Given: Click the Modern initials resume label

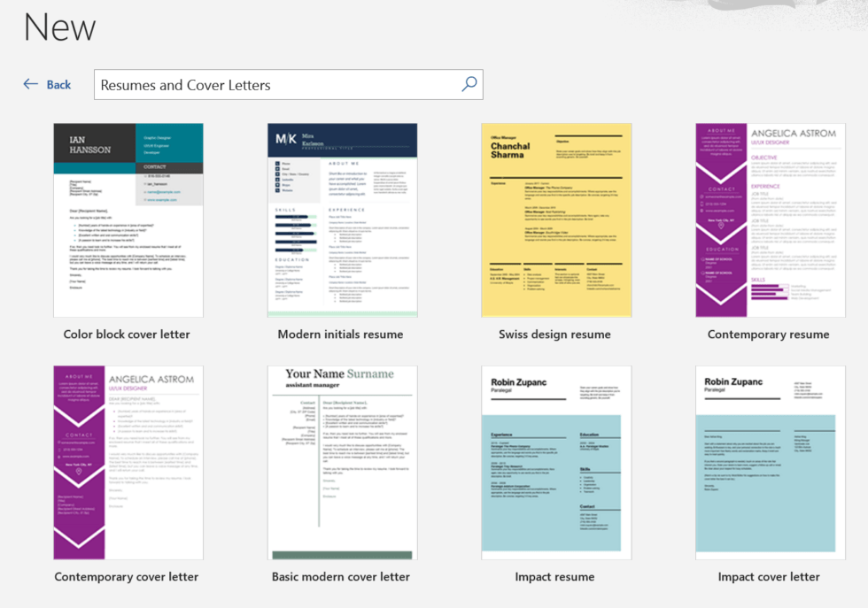Looking at the screenshot, I should click(342, 335).
